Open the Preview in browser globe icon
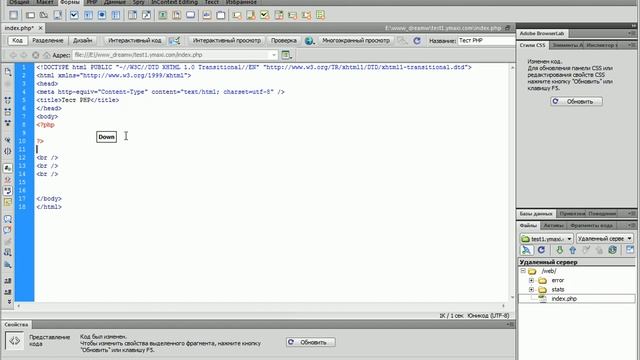This screenshot has width=640, height=360. (x=309, y=40)
